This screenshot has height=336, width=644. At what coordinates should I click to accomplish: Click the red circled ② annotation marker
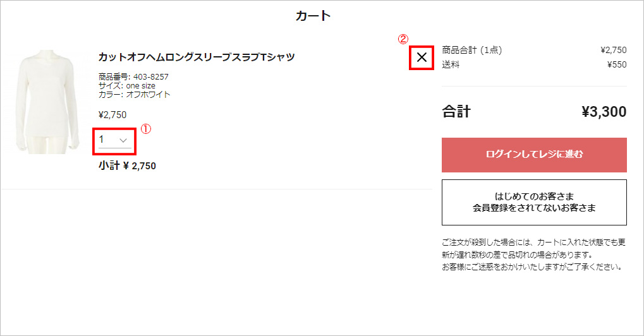pyautogui.click(x=403, y=39)
